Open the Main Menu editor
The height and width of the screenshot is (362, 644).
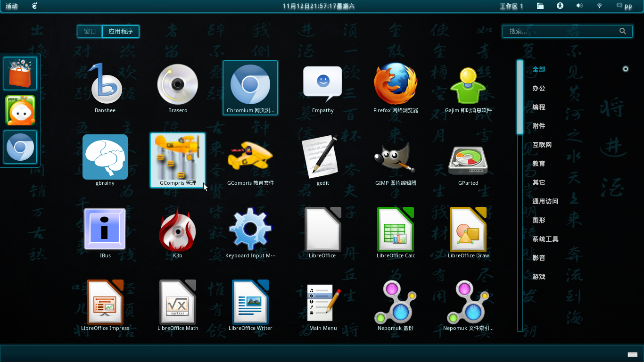click(323, 305)
